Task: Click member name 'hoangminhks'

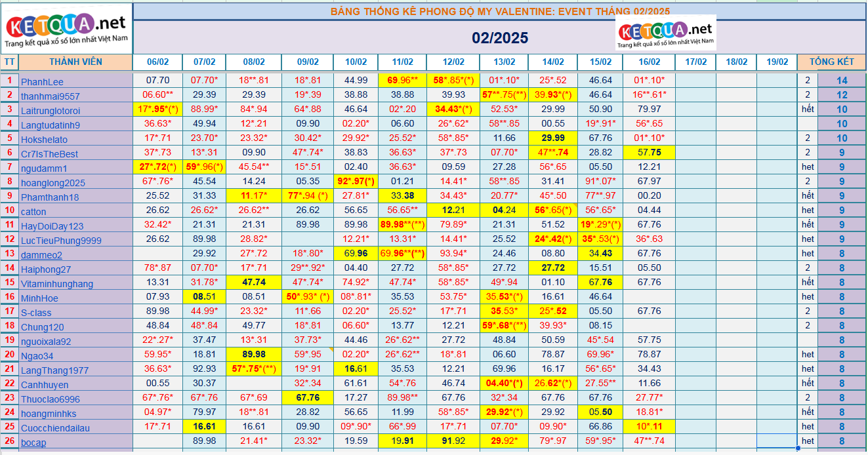Action: tap(49, 414)
